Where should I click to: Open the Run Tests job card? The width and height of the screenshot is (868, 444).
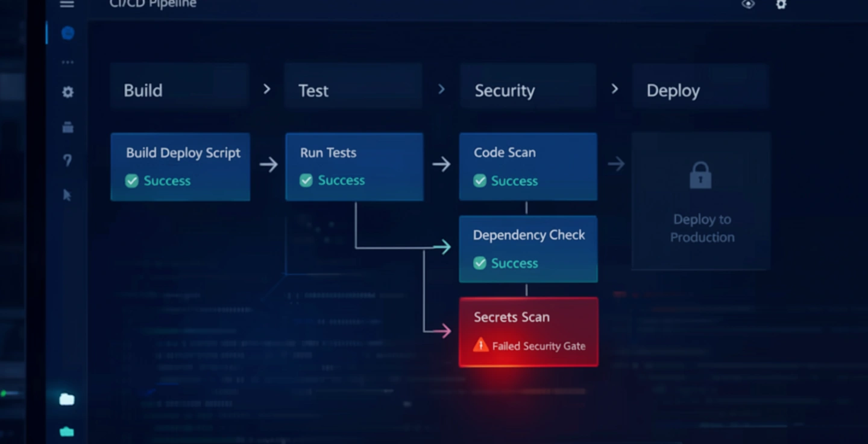(x=354, y=166)
